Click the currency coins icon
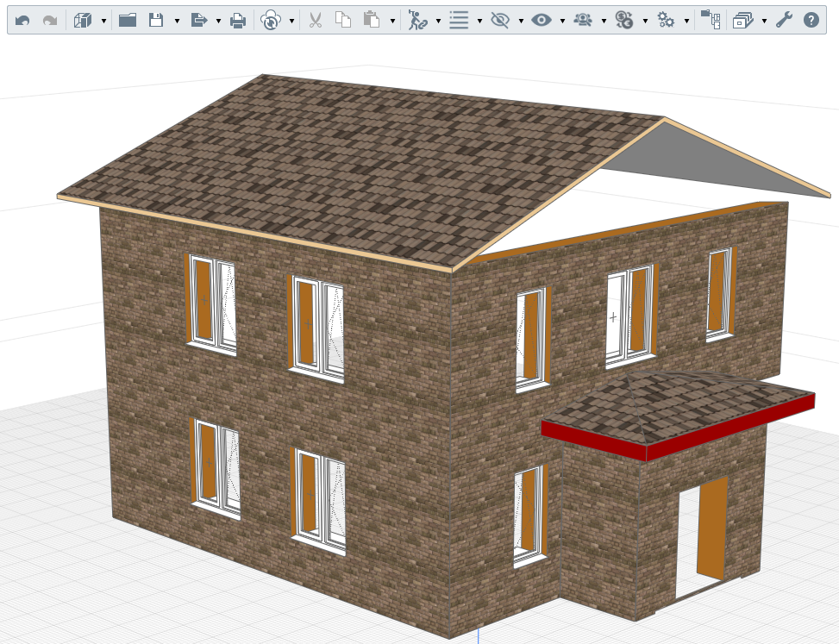 (x=624, y=21)
